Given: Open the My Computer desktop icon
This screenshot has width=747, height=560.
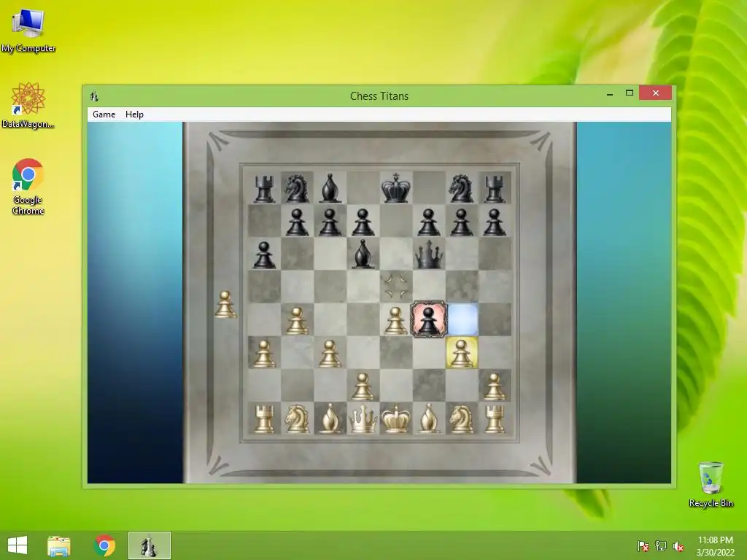Looking at the screenshot, I should 28,31.
